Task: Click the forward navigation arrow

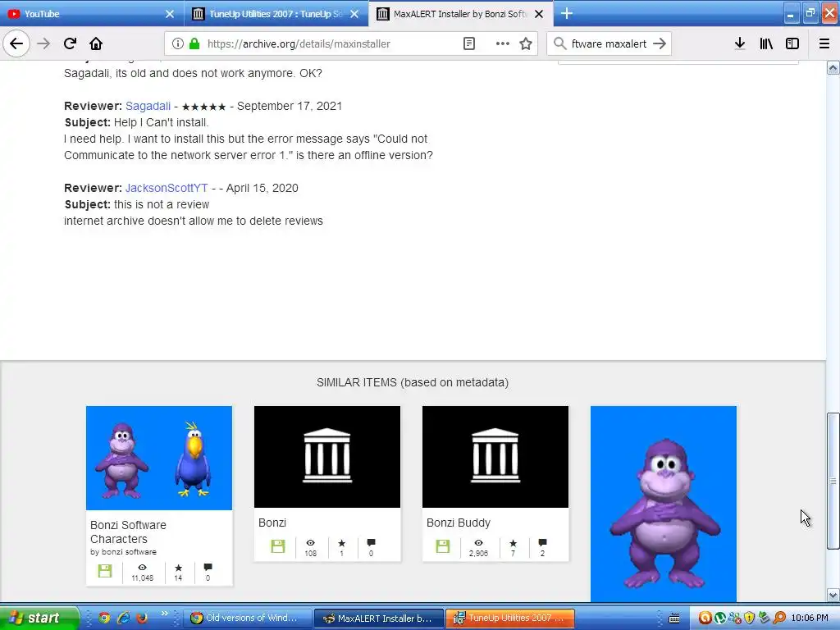Action: 44,44
